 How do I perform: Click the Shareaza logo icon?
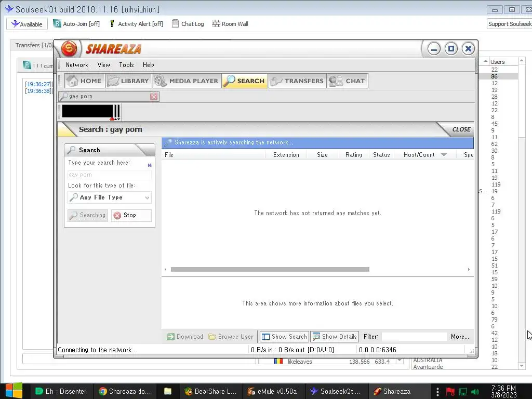pyautogui.click(x=69, y=49)
